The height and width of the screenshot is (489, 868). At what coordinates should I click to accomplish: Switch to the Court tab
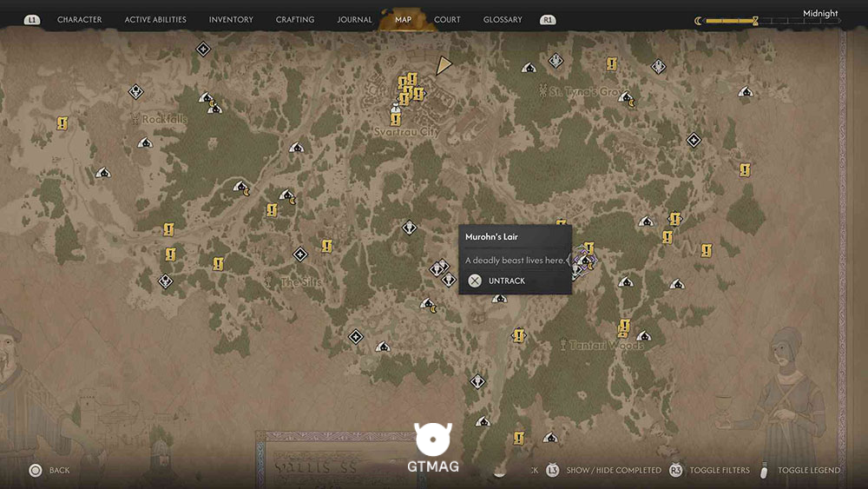click(x=447, y=19)
